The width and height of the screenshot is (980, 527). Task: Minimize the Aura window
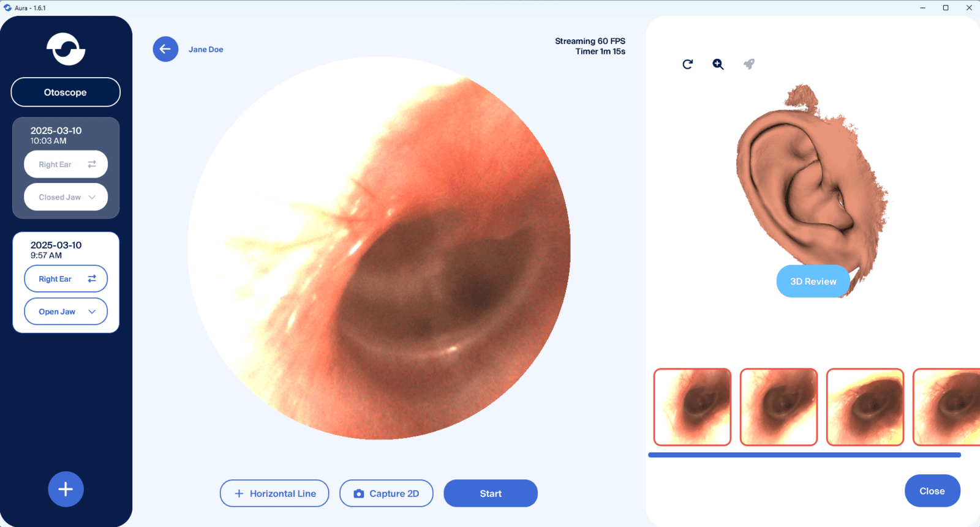(x=922, y=8)
